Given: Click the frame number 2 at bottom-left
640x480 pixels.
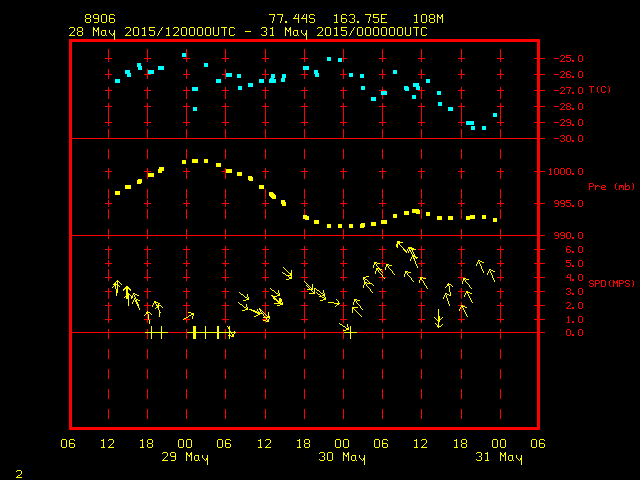Looking at the screenshot, I should click(18, 472).
